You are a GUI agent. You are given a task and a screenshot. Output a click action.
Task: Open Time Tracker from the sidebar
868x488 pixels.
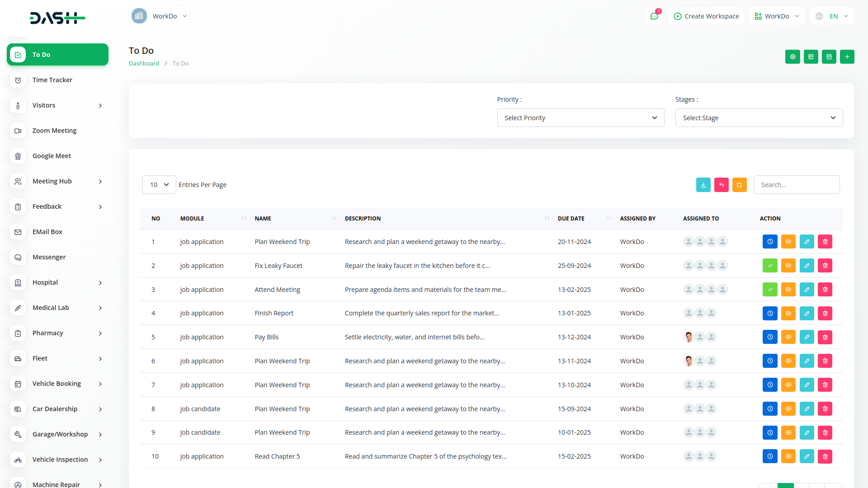point(52,80)
